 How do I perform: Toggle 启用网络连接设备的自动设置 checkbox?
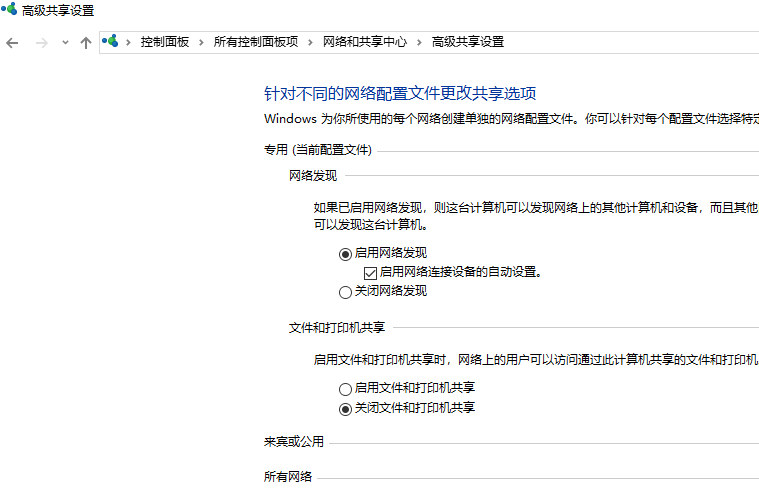click(370, 273)
